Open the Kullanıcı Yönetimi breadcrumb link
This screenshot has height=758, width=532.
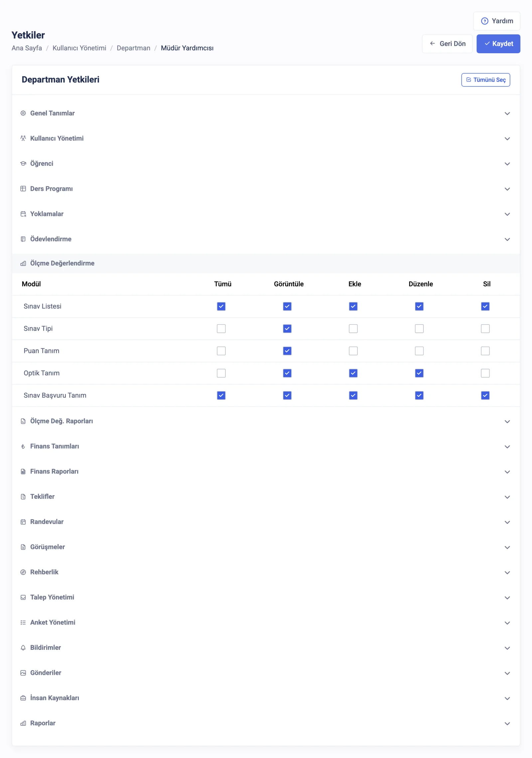tap(79, 48)
